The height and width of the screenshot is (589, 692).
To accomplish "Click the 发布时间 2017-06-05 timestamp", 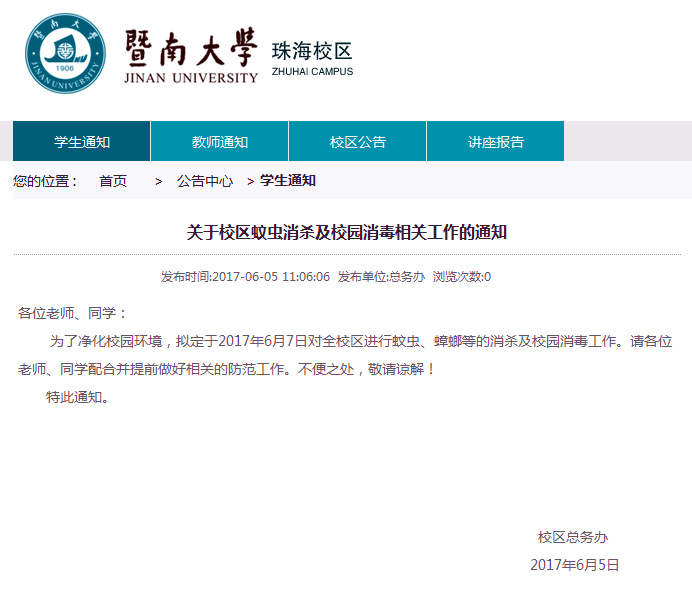I will (245, 277).
